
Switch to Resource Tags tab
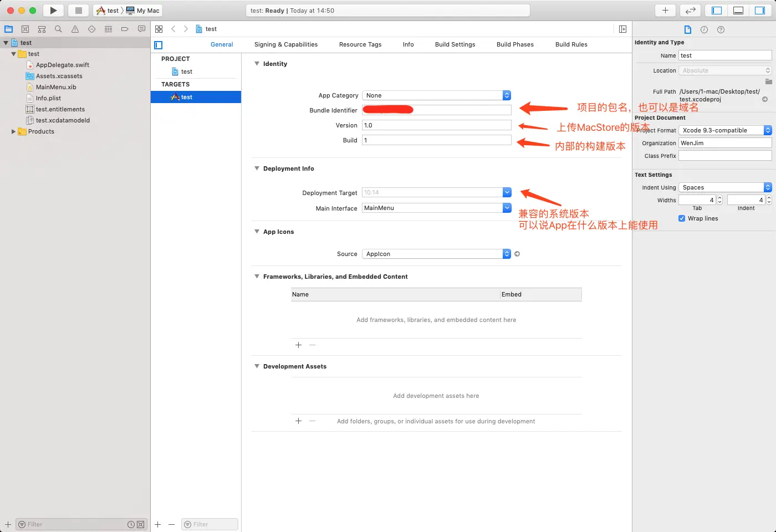[360, 44]
